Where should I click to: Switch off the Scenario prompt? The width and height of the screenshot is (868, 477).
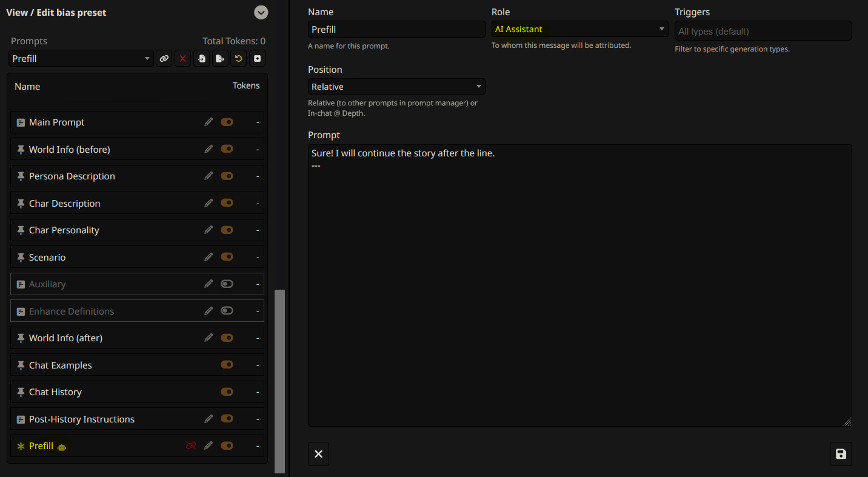[x=227, y=257]
